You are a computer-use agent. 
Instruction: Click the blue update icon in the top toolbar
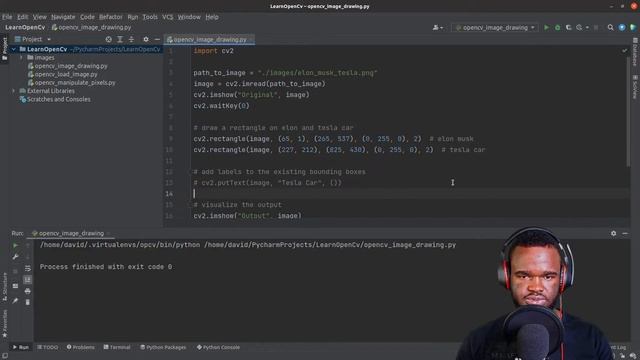pos(622,27)
